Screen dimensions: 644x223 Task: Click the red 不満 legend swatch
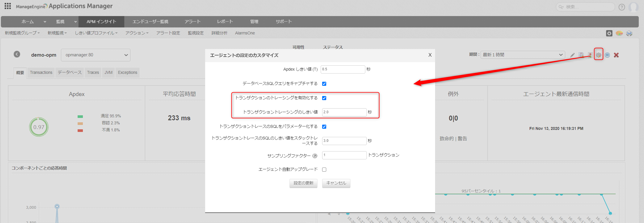80,130
